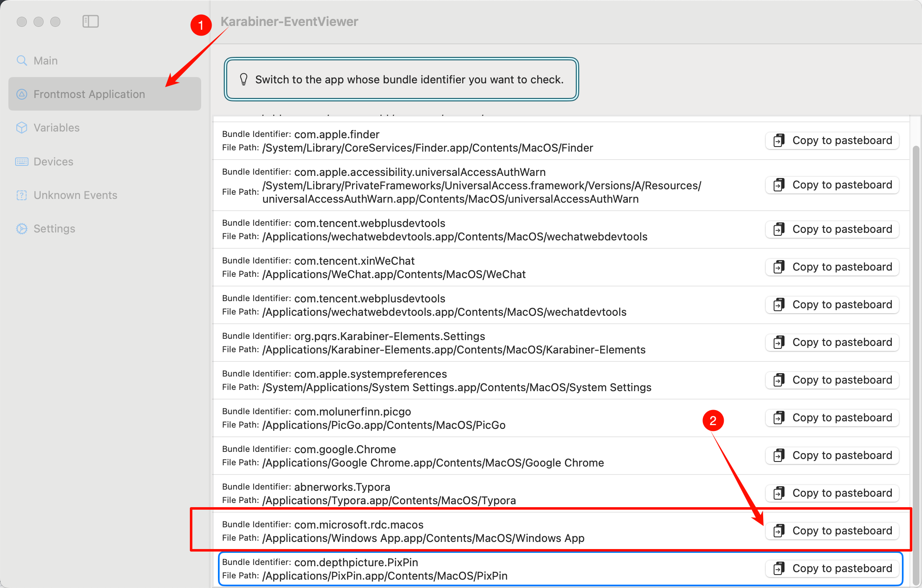Switch to the Variables section
Image resolution: width=922 pixels, height=588 pixels.
[57, 128]
